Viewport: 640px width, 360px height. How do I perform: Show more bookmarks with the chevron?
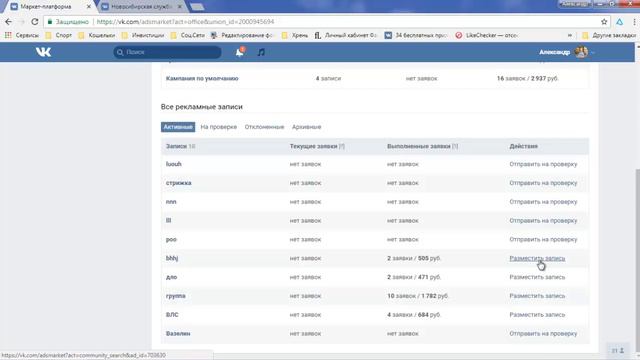click(x=570, y=36)
